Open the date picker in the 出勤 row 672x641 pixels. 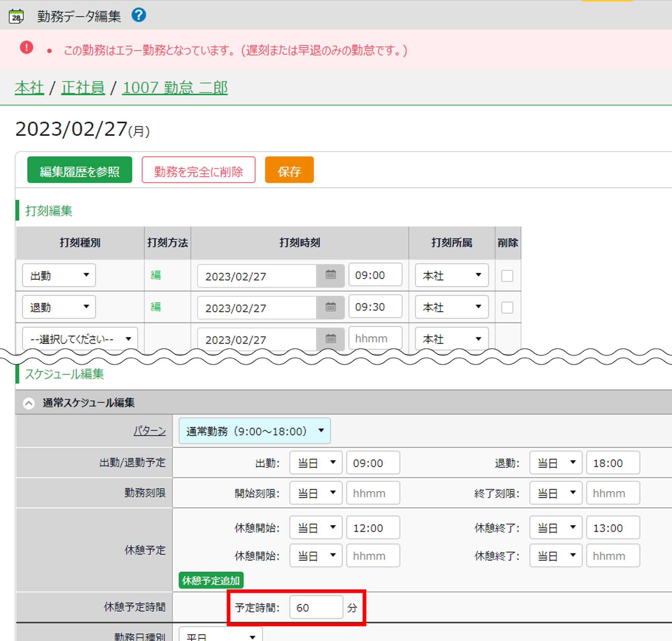coord(330,275)
